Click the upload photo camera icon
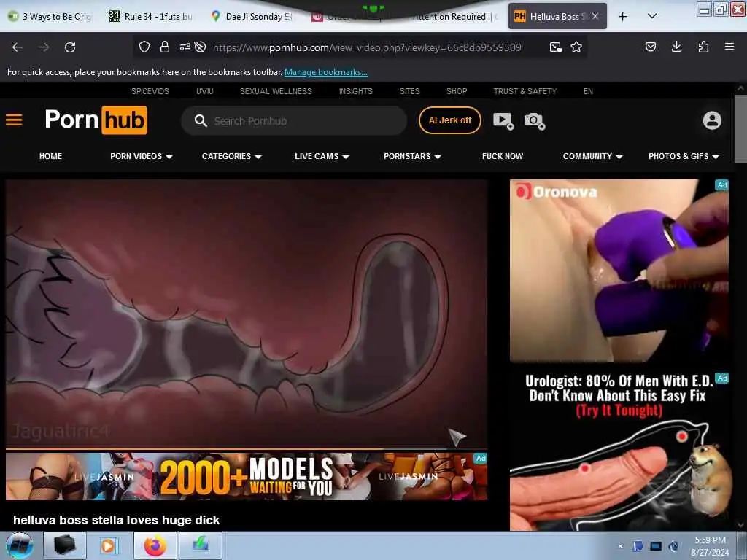 tap(534, 120)
